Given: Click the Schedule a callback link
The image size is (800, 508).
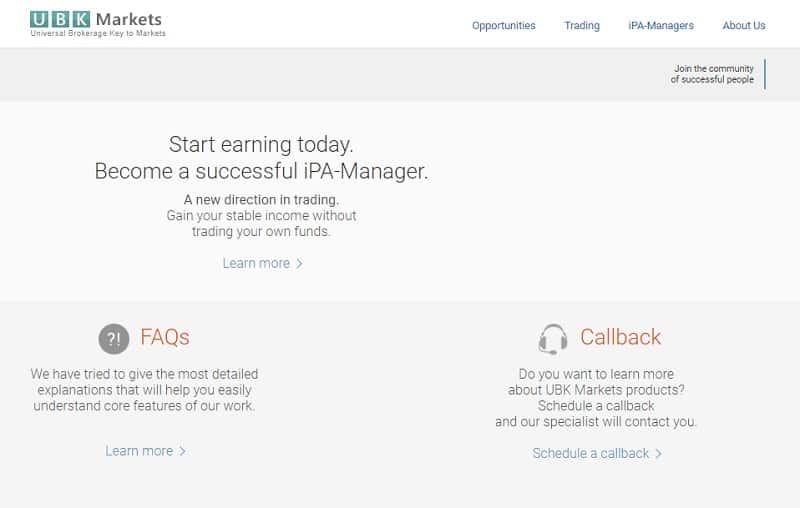Looking at the screenshot, I should [591, 453].
